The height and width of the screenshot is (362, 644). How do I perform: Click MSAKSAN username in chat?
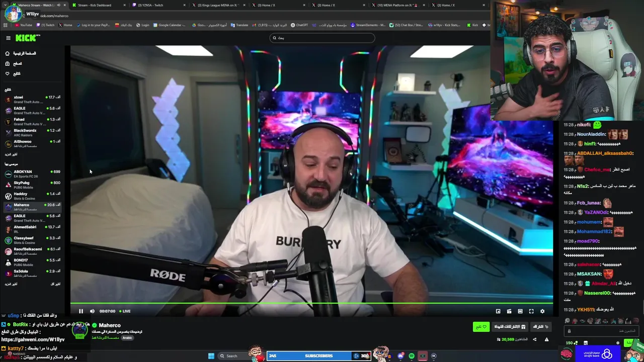tap(589, 274)
